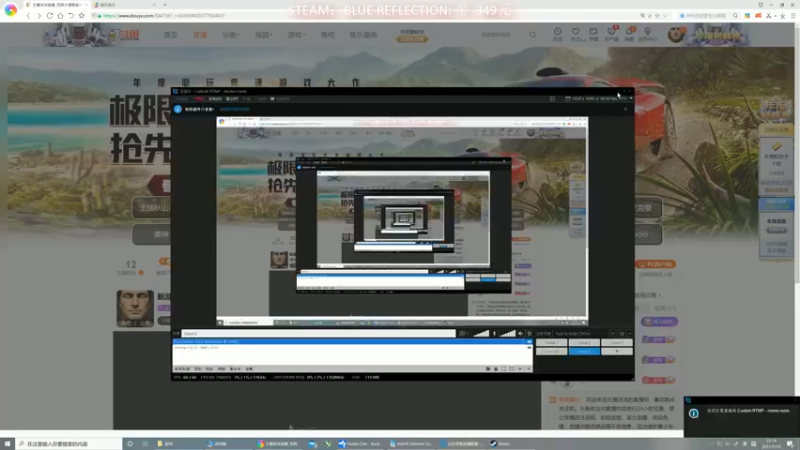
Task: Open Cortana circle icon on taskbar
Action: click(x=130, y=444)
